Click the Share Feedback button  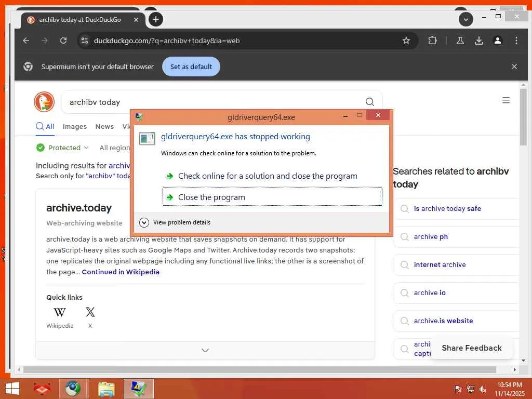[472, 348]
